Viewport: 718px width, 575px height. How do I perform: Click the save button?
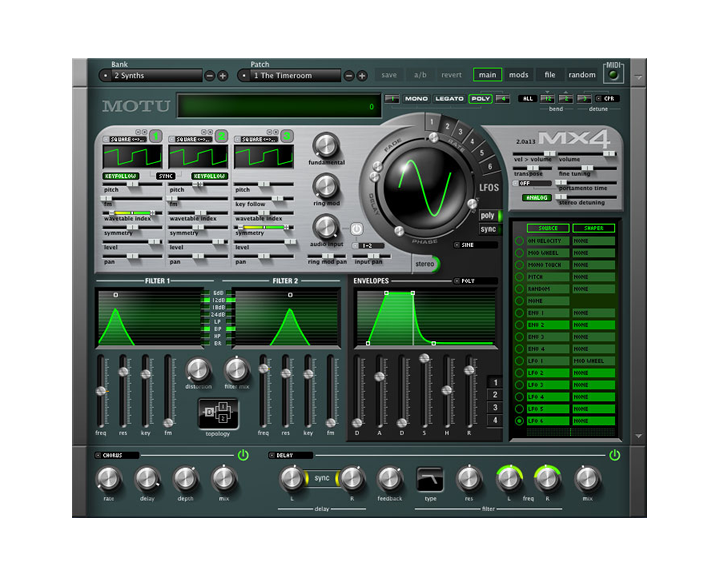pos(389,75)
